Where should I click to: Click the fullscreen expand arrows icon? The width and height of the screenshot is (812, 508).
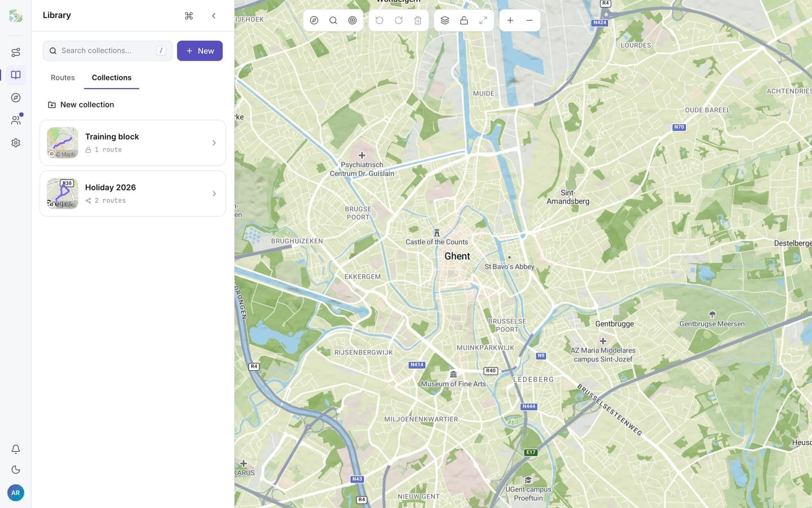click(x=483, y=20)
